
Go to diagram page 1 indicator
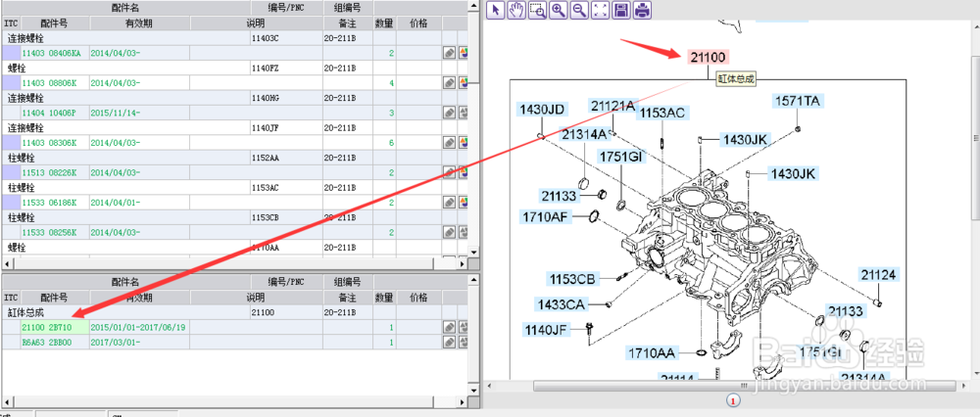(x=734, y=400)
